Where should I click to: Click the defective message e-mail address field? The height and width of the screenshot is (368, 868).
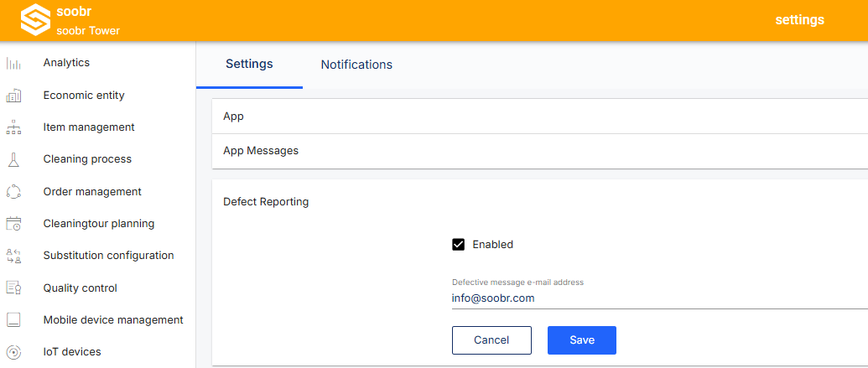660,298
